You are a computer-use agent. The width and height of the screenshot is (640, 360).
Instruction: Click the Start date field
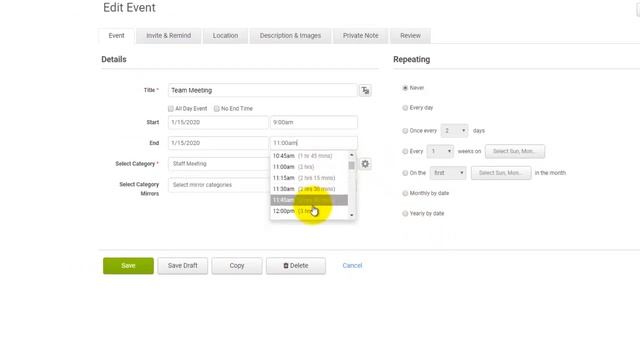218,122
